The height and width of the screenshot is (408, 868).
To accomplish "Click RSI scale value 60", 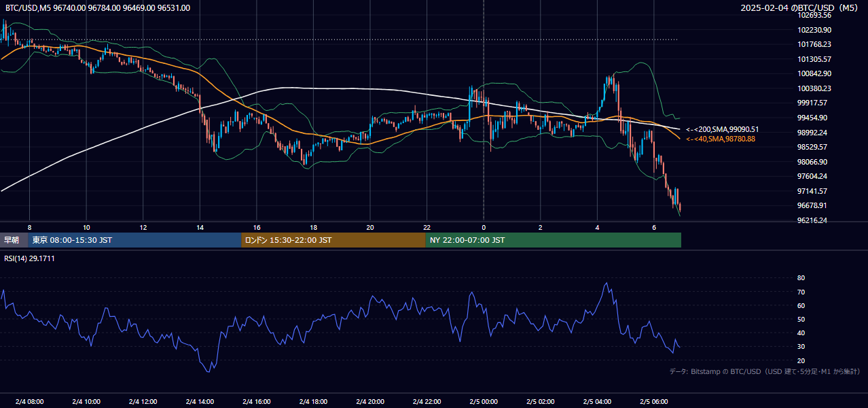I will coord(801,305).
